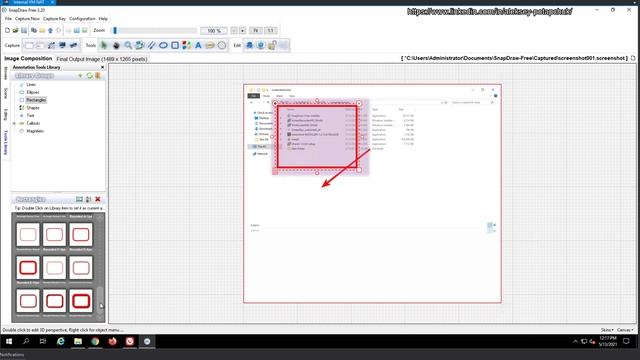Click the first blue icon in Edit group

point(249,45)
